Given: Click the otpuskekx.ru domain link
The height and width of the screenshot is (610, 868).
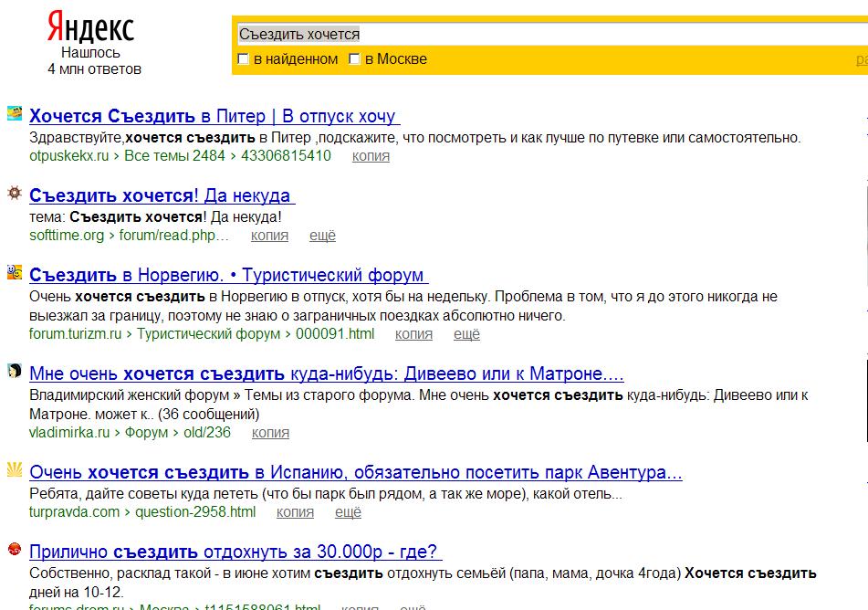Looking at the screenshot, I should 69,155.
